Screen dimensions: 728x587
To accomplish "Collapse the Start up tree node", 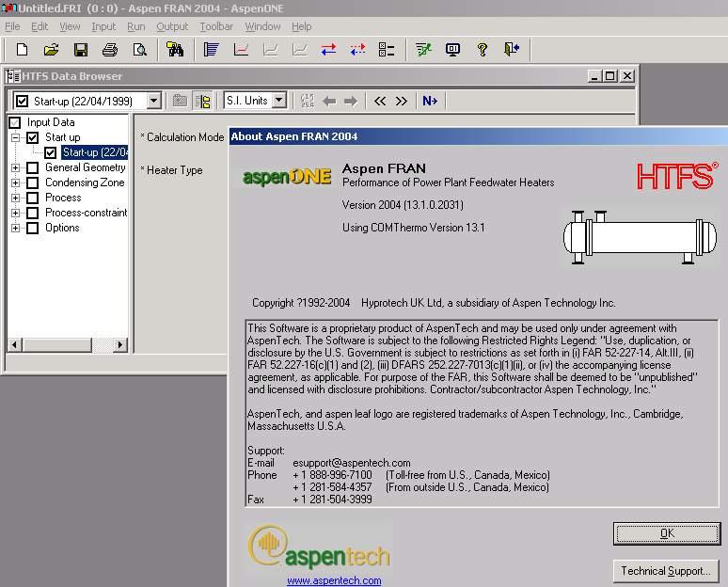I will [15, 137].
